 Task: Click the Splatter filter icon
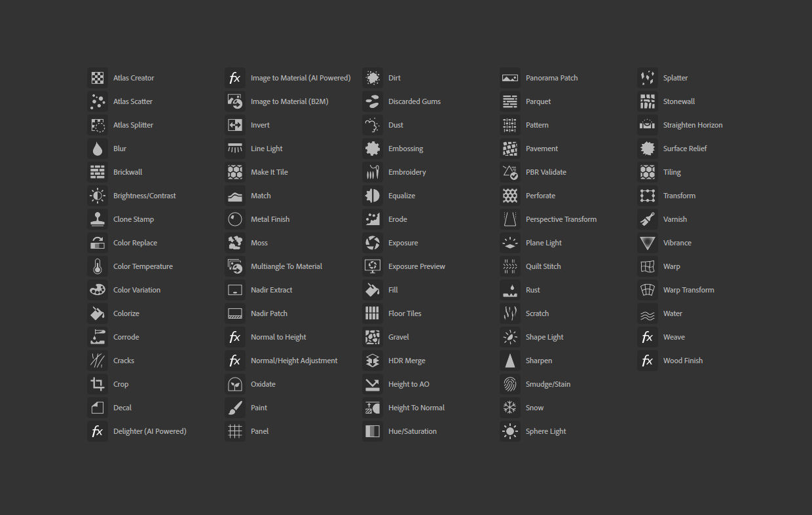[x=648, y=78]
